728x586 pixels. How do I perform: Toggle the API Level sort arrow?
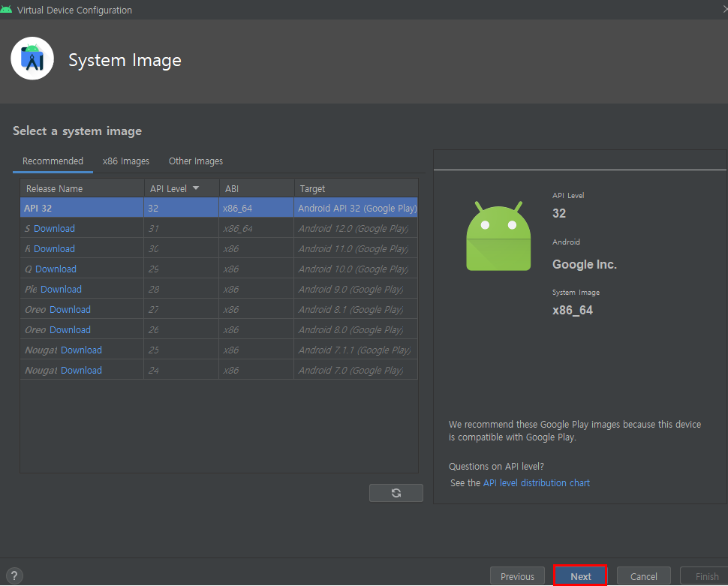click(x=196, y=188)
